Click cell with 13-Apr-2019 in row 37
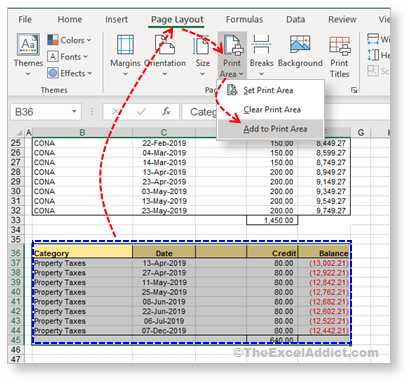Screen dimensions: 411x384 [164, 263]
